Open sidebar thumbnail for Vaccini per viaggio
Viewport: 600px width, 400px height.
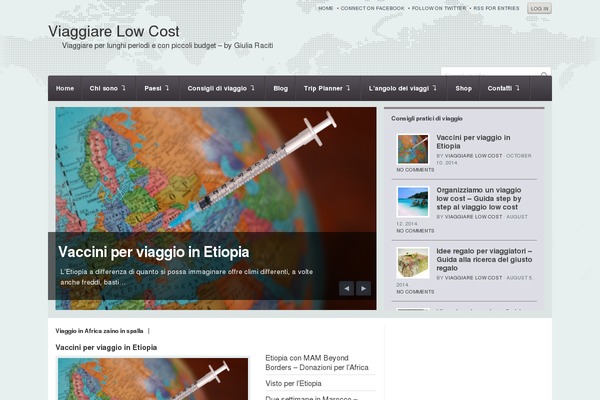[413, 149]
